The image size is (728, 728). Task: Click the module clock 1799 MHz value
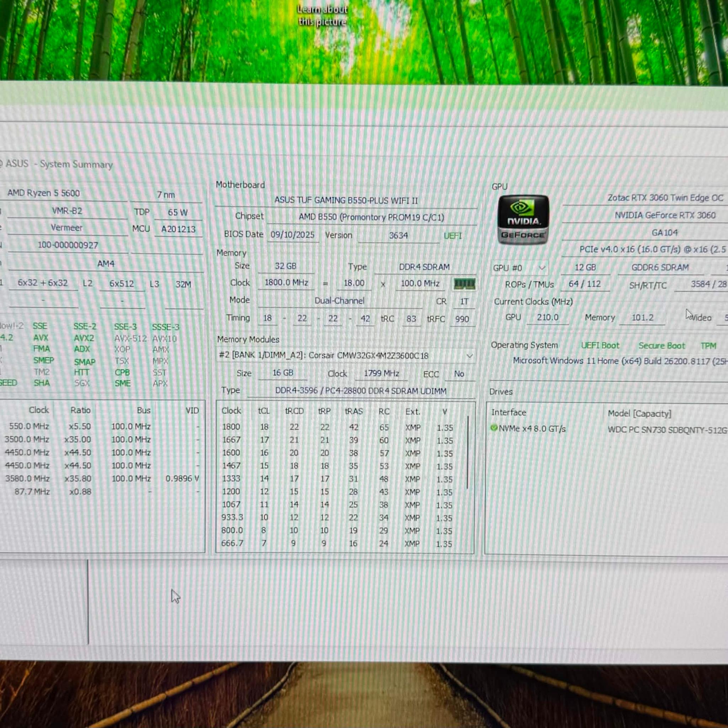pos(381,374)
